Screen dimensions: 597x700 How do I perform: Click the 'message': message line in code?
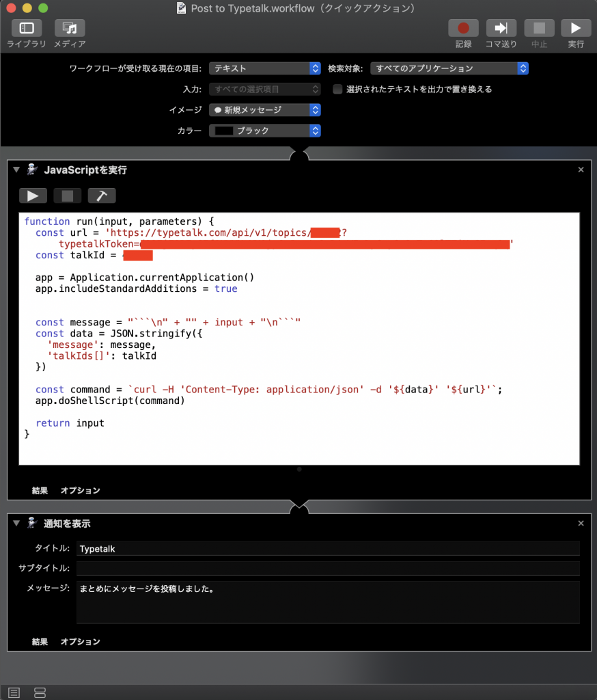(101, 345)
